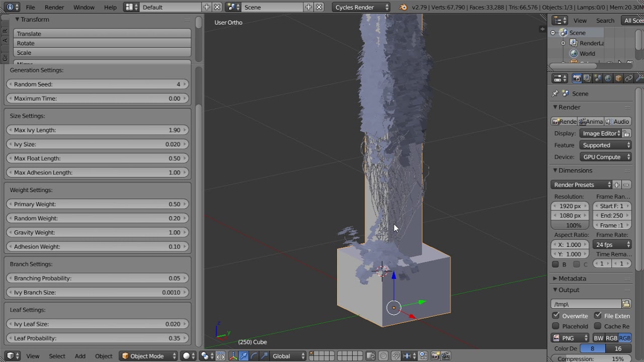The height and width of the screenshot is (362, 644).
Task: Open the Display Image Editor dropdown
Action: 600,134
